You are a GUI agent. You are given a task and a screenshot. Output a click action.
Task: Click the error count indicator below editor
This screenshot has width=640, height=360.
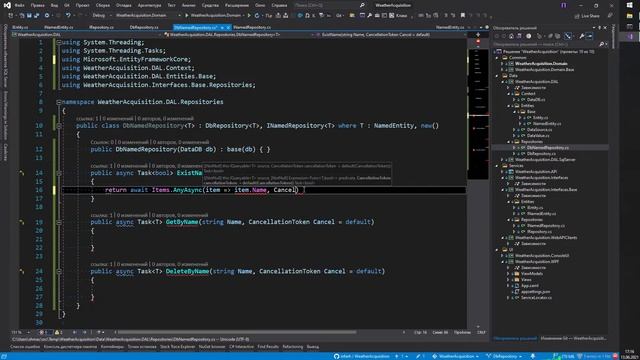[x=43, y=332]
